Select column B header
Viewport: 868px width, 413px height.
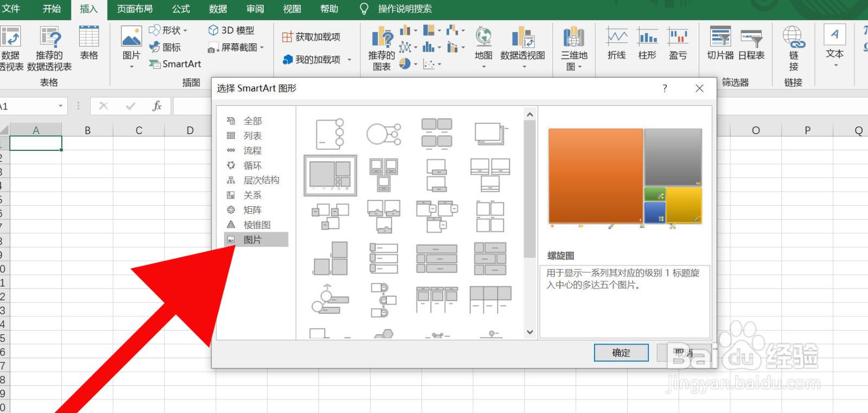(x=87, y=130)
